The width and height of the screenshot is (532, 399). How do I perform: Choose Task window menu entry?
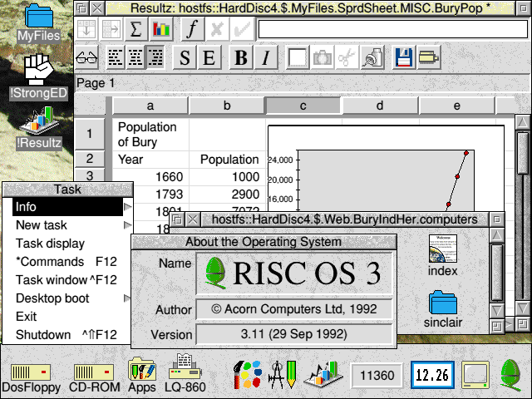pos(67,280)
